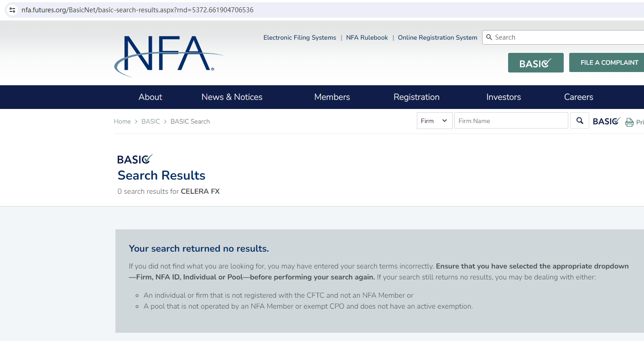This screenshot has width=644, height=341.
Task: Expand the Firm search type dropdown
Action: (x=435, y=121)
